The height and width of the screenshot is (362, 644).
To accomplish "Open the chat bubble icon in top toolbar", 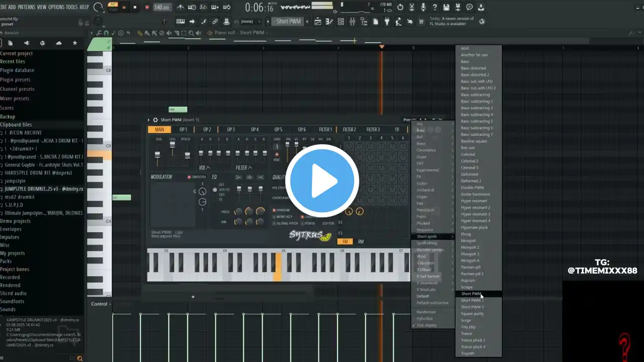I will coord(469,7).
